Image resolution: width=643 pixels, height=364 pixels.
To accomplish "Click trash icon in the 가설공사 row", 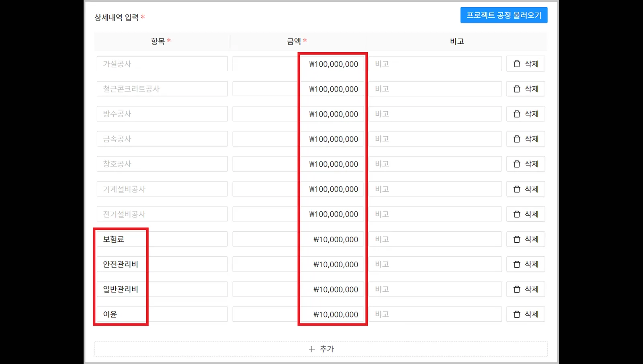I will pos(517,64).
